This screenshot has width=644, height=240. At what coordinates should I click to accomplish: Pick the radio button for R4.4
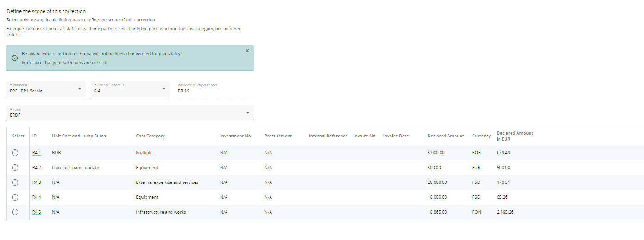(x=15, y=197)
